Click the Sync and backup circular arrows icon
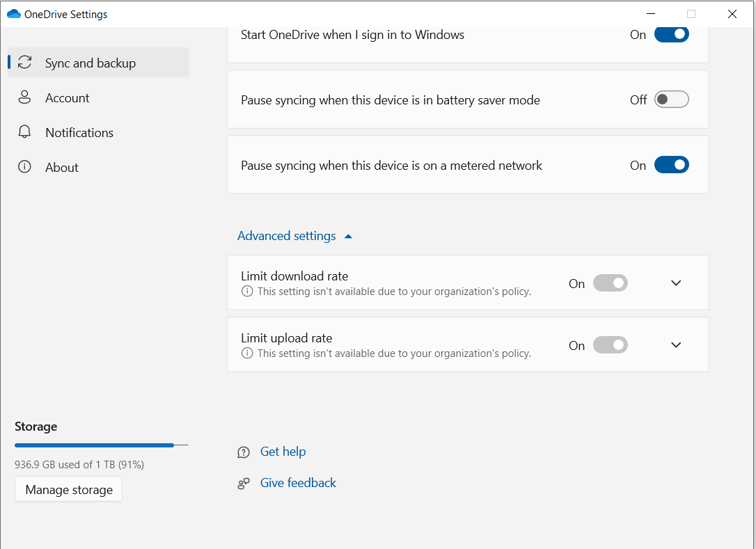This screenshot has height=549, width=756. pyautogui.click(x=24, y=62)
